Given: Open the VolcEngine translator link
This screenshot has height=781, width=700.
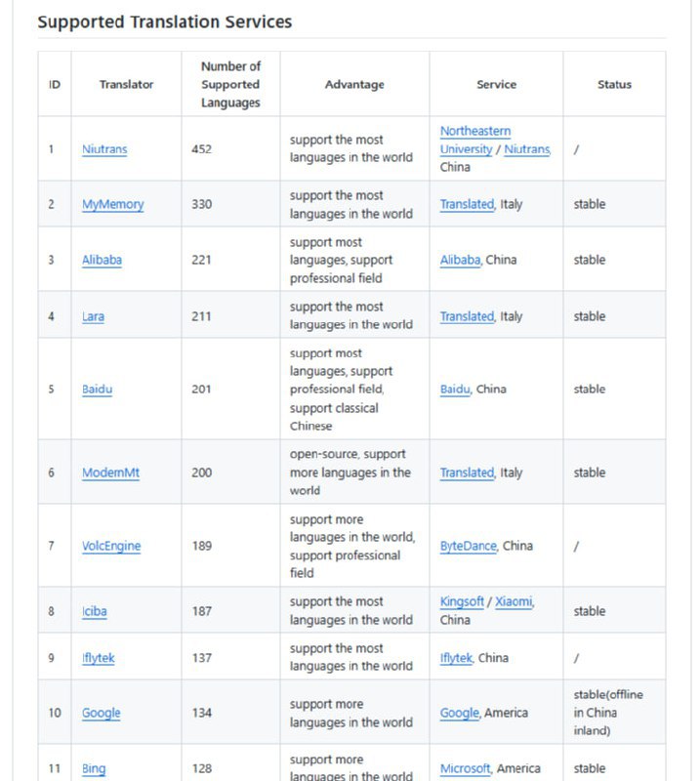Looking at the screenshot, I should pyautogui.click(x=111, y=546).
